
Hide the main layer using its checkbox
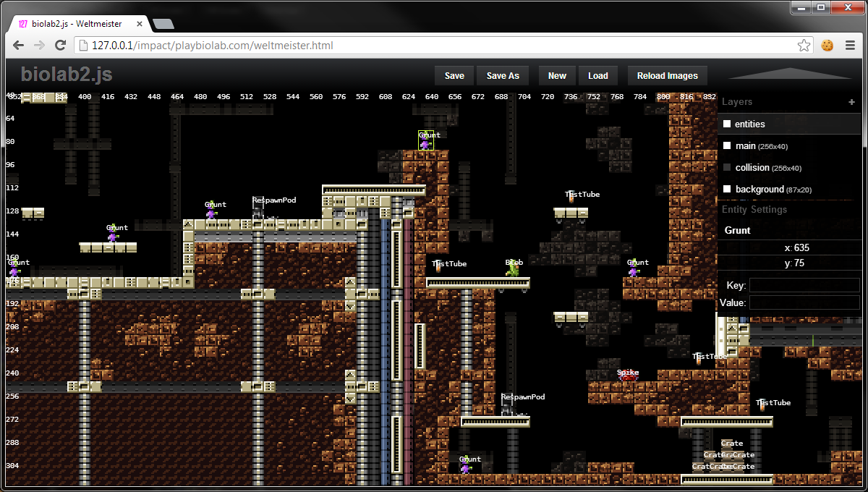point(728,146)
